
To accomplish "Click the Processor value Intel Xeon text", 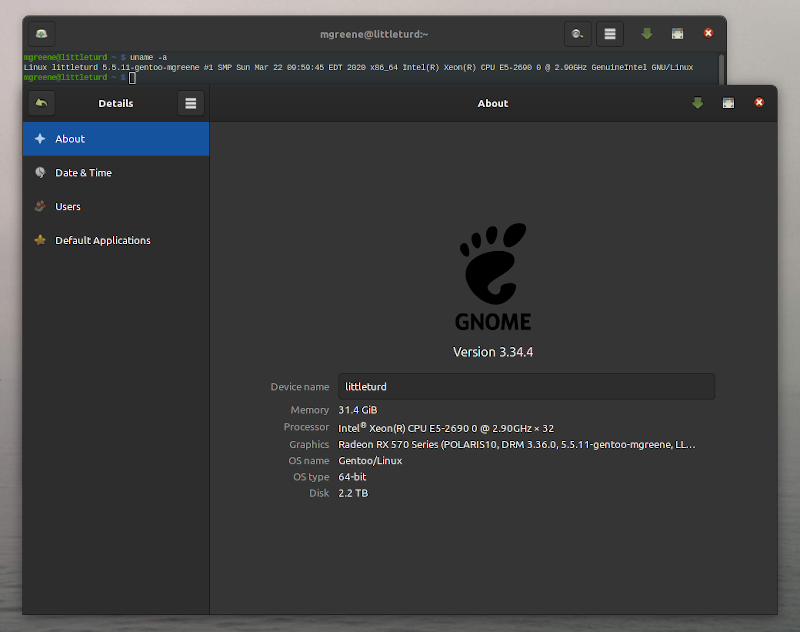I will [446, 427].
